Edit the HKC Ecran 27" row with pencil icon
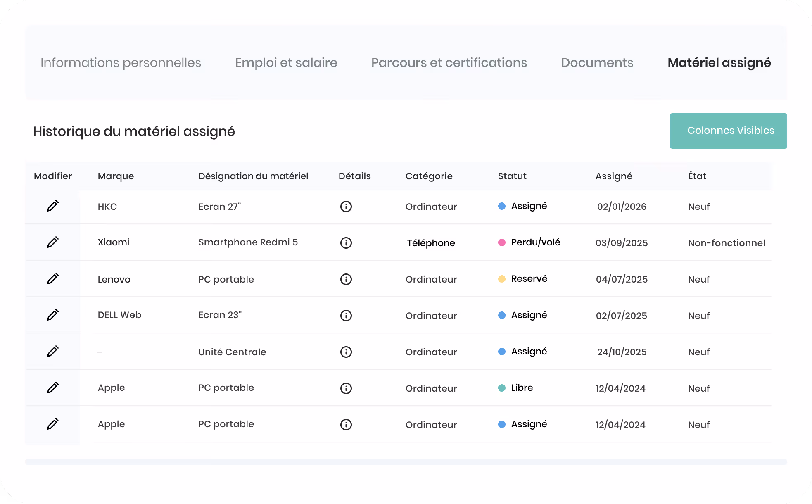The width and height of the screenshot is (812, 504). coord(53,206)
